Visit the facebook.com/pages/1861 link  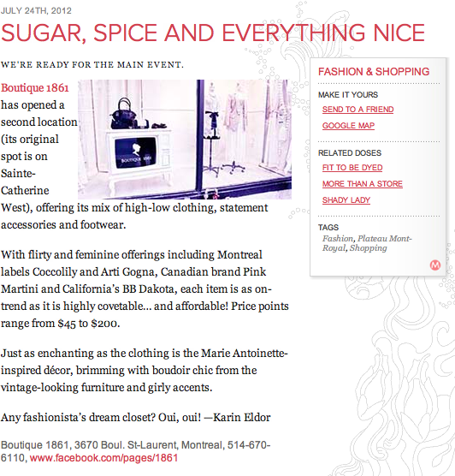pos(103,458)
